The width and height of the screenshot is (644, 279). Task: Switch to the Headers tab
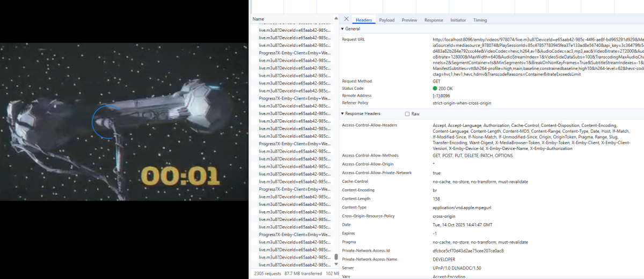coord(364,20)
